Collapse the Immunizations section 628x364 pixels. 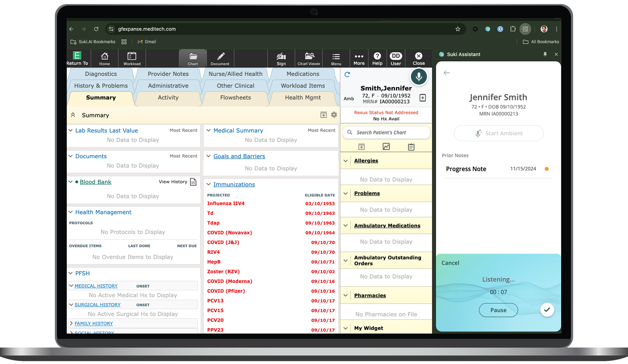[209, 184]
